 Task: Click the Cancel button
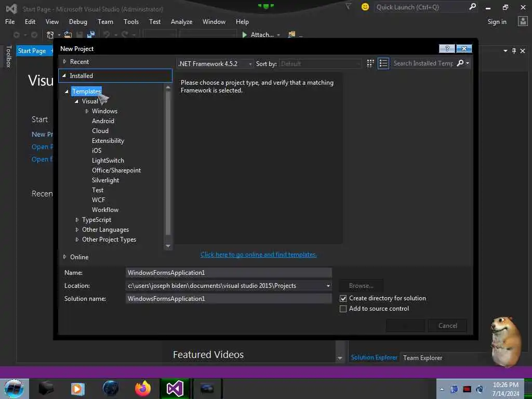[447, 326]
